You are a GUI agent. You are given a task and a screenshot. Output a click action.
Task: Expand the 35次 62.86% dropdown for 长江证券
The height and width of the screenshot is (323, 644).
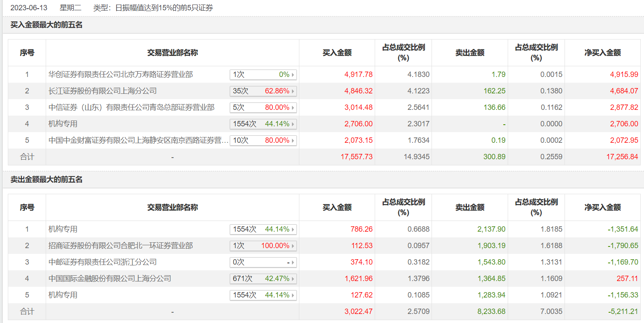pos(263,91)
